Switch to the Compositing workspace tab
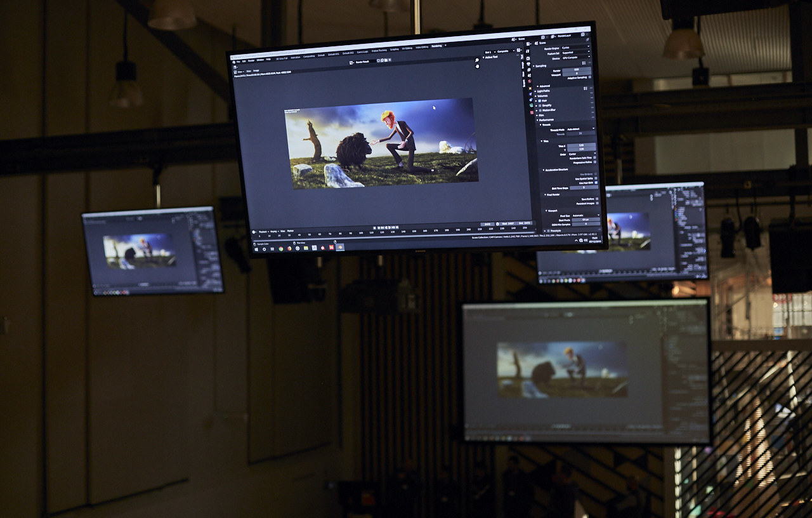Image resolution: width=812 pixels, height=518 pixels. click(309, 56)
